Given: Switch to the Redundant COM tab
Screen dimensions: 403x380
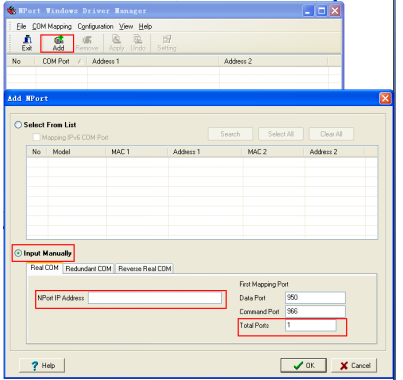Looking at the screenshot, I should tap(88, 269).
